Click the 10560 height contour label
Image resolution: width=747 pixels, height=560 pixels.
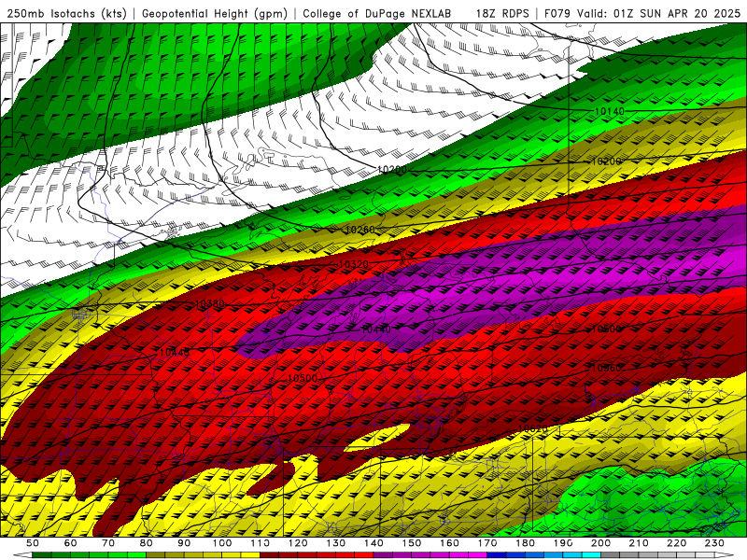tap(606, 368)
